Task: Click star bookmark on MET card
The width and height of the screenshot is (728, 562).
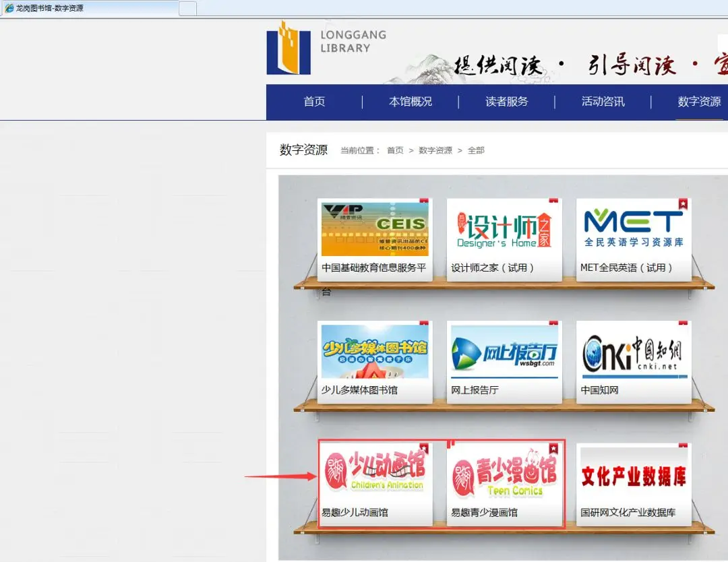Action: tap(683, 204)
